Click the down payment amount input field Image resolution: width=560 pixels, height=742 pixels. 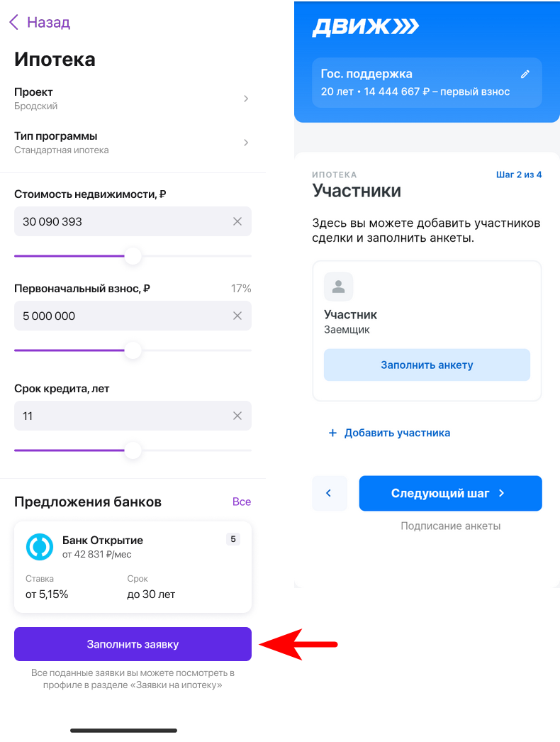coord(121,316)
